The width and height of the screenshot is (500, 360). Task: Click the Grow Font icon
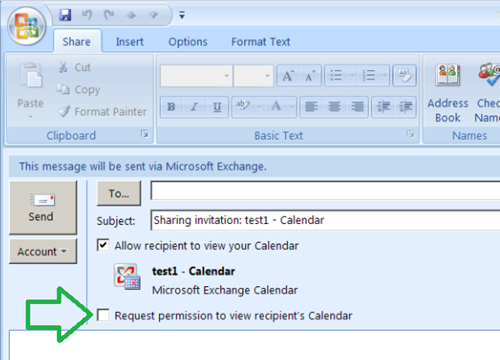click(x=288, y=76)
